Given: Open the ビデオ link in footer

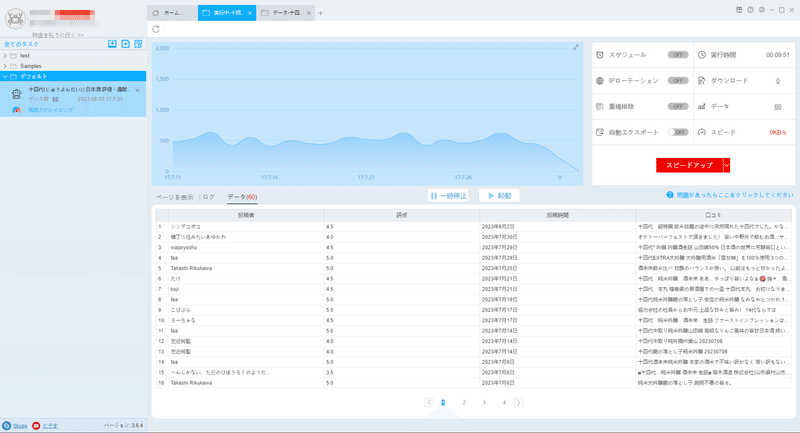Looking at the screenshot, I should [x=49, y=426].
